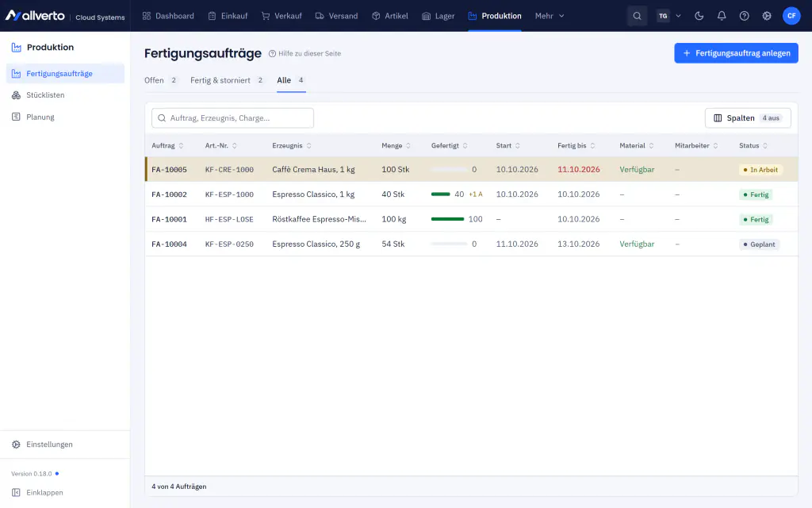Image resolution: width=812 pixels, height=508 pixels.
Task: Open the Artikel menu
Action: pyautogui.click(x=390, y=16)
